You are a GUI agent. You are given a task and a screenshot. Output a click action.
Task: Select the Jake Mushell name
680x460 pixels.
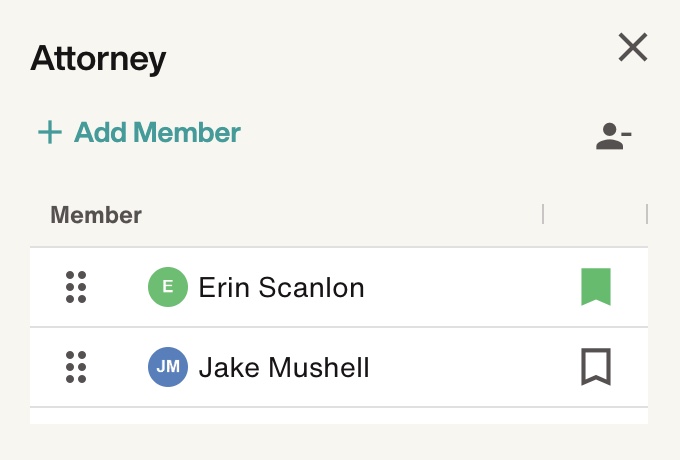click(x=284, y=367)
